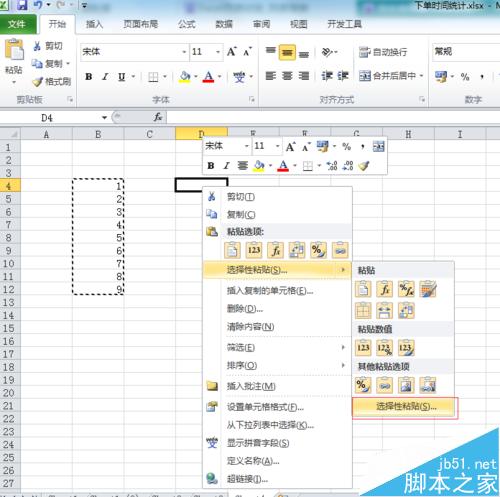This screenshot has width=500, height=497.
Task: Open the ribbon font size dropdown
Action: [218, 52]
